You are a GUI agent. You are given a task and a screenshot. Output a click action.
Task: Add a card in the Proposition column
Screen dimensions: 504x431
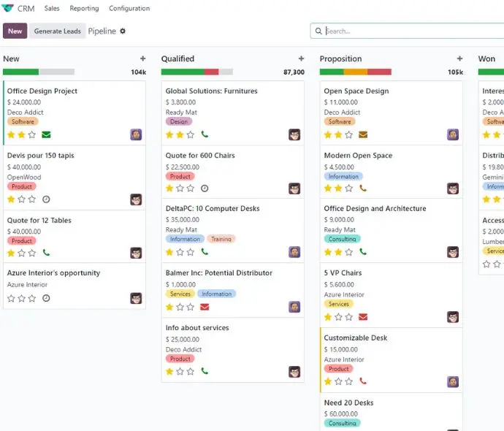pyautogui.click(x=459, y=58)
